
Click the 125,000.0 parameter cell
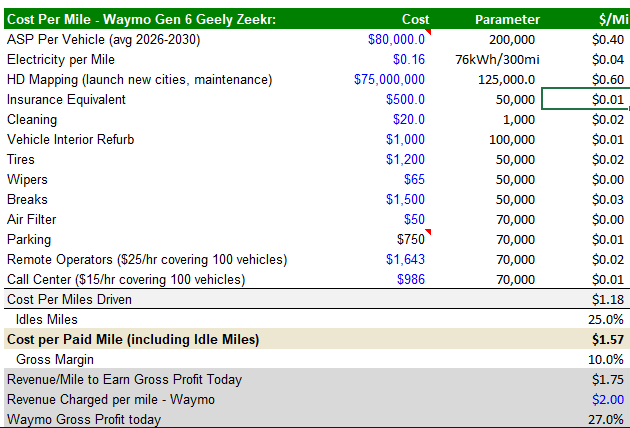pos(506,79)
